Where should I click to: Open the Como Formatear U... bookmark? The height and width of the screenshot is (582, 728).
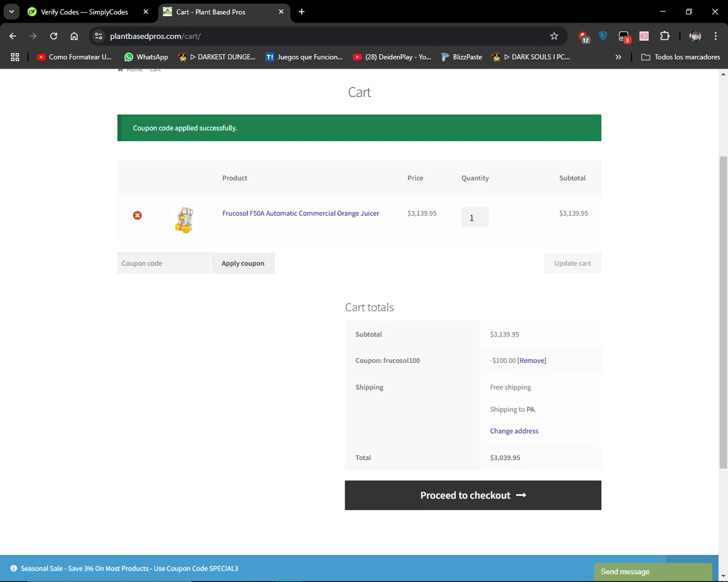74,57
